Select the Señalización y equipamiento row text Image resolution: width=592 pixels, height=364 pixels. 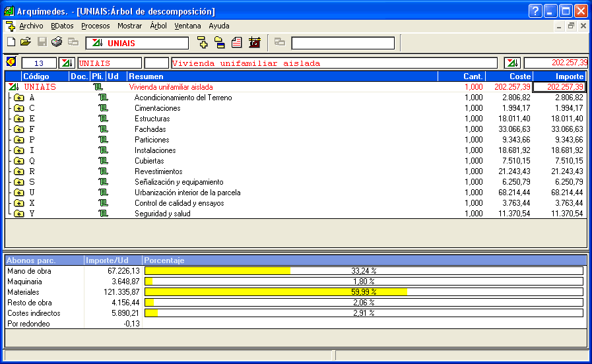[179, 182]
